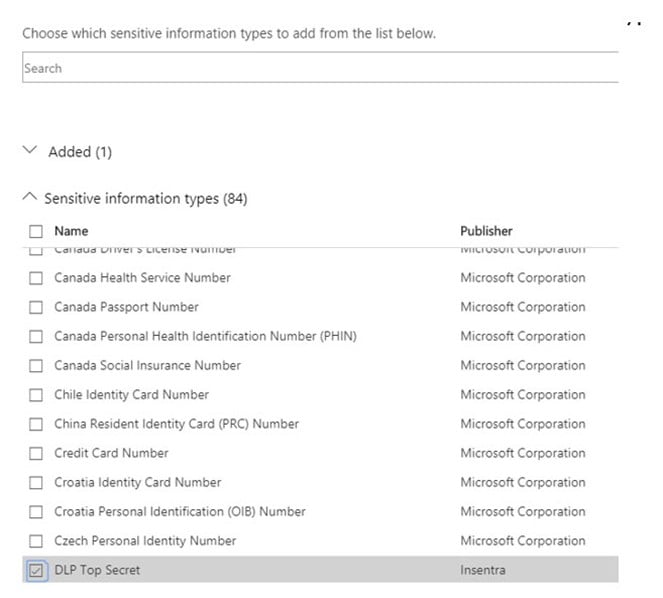
Task: Click the Search input field
Action: (320, 68)
